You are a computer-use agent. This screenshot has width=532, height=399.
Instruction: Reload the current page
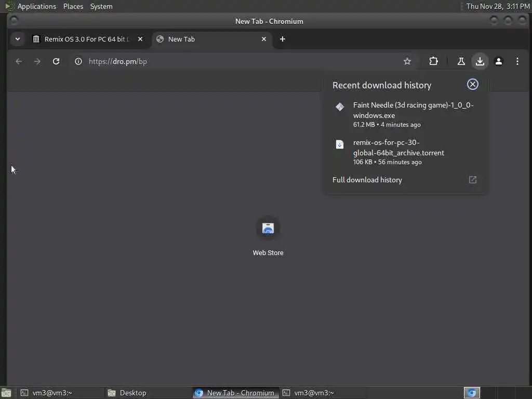56,61
